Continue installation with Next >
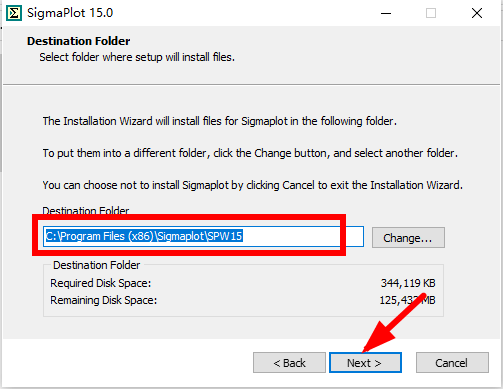This screenshot has height=389, width=503. coord(365,363)
